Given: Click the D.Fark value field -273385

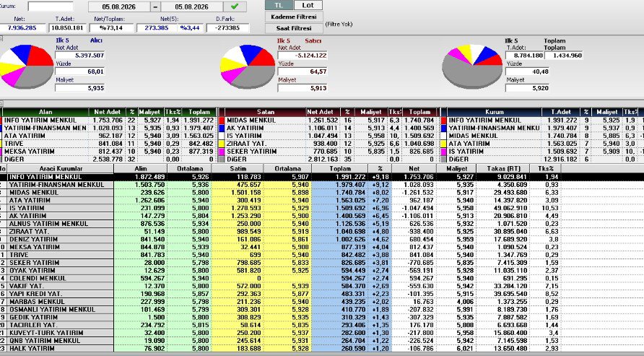Looking at the screenshot, I should click(228, 28).
